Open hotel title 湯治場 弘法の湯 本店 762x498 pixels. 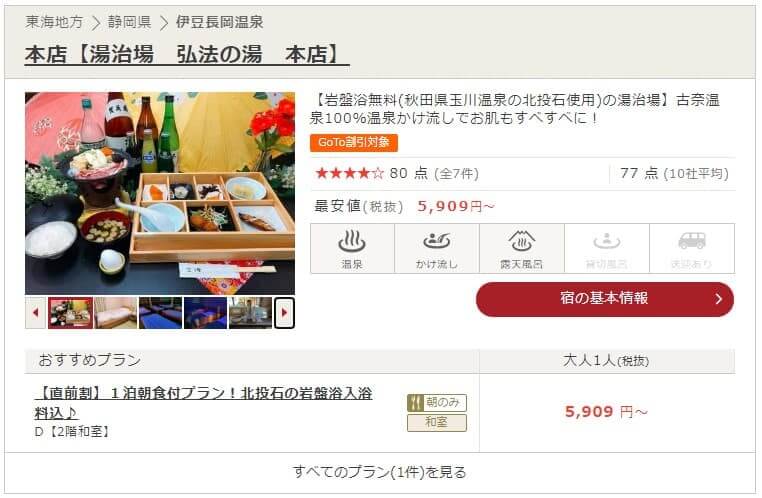point(187,54)
